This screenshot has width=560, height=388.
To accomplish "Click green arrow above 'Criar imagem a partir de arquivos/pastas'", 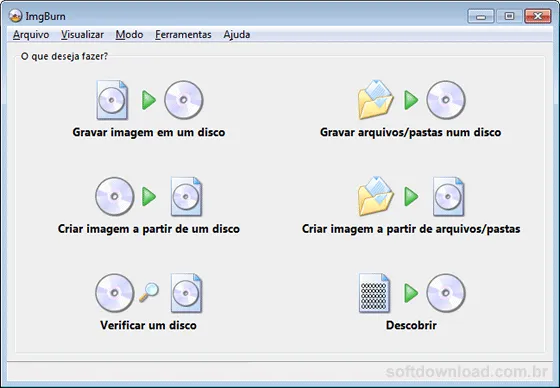I will [x=411, y=197].
